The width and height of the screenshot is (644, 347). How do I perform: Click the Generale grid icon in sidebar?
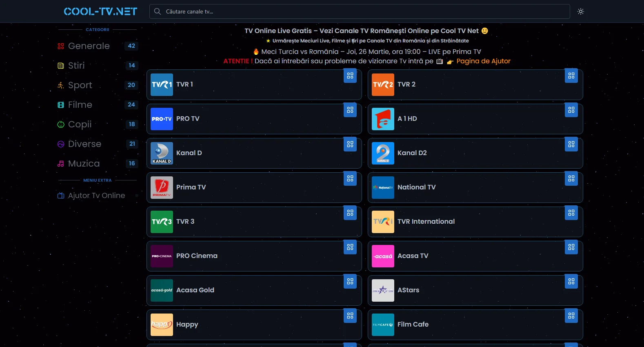coord(61,46)
